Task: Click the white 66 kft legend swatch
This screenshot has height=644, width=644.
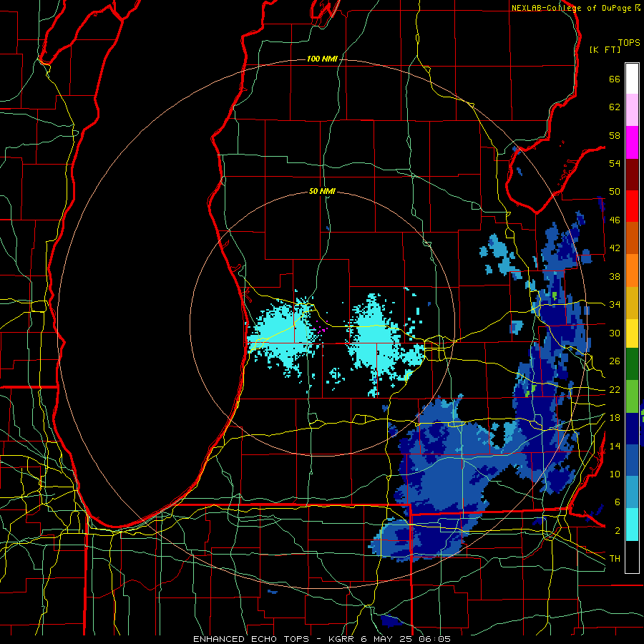Action: [x=632, y=79]
